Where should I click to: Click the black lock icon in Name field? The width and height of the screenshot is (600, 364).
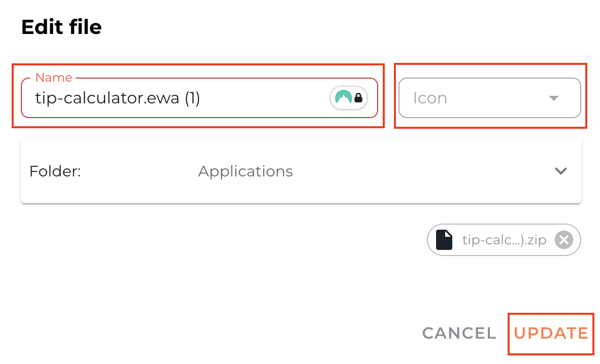coord(358,98)
